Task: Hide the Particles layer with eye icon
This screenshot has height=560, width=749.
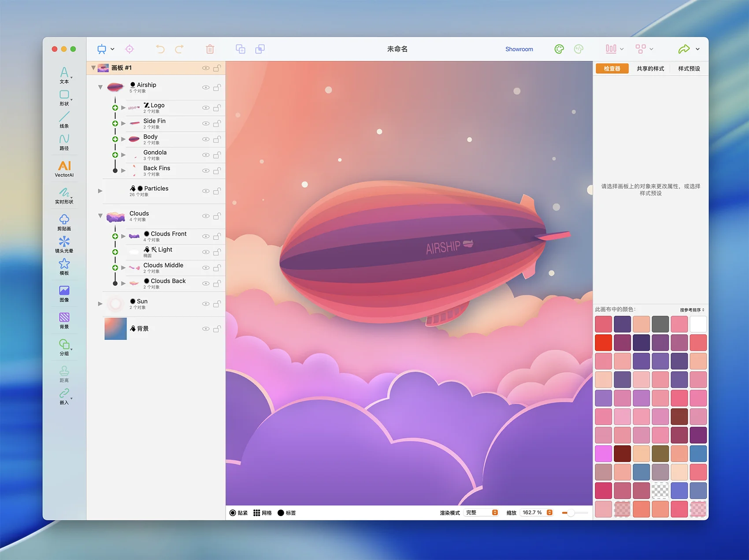Action: pos(205,191)
